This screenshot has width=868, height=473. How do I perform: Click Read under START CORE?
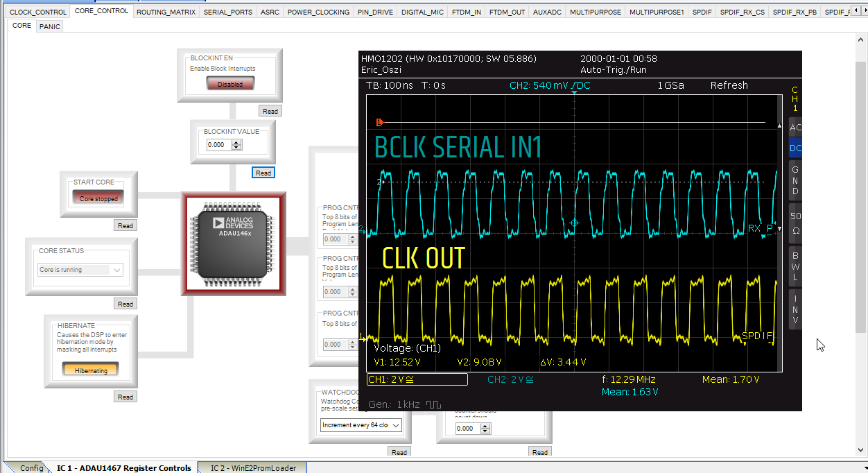point(125,225)
